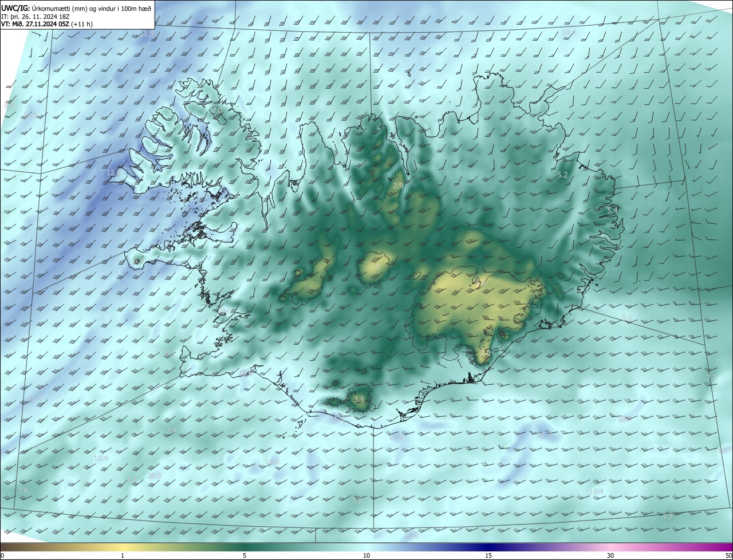
Task: Click the color scale tick label 1
Action: coord(123,556)
